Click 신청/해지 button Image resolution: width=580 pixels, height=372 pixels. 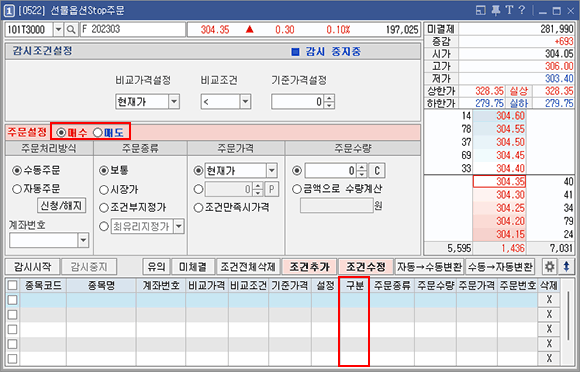click(x=62, y=206)
